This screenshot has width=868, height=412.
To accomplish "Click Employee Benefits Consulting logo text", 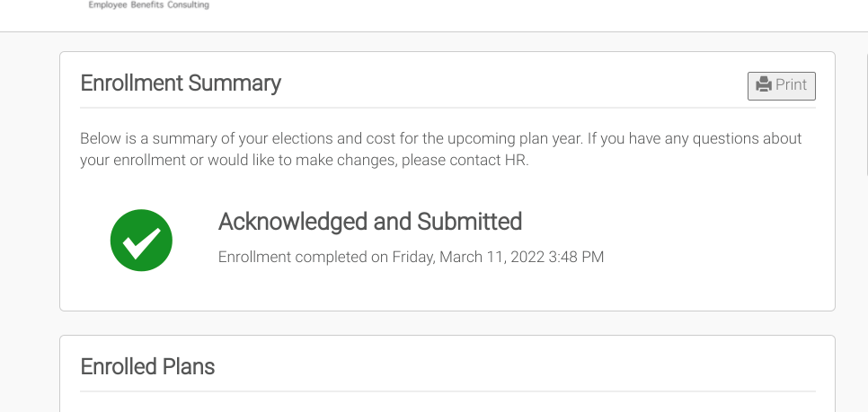I will (148, 5).
